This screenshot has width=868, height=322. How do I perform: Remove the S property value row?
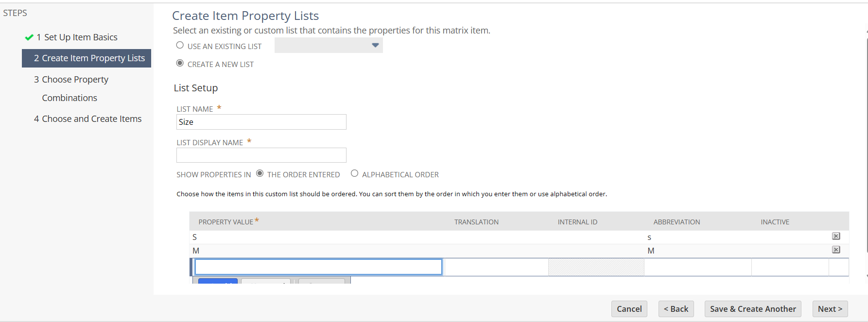click(x=836, y=236)
